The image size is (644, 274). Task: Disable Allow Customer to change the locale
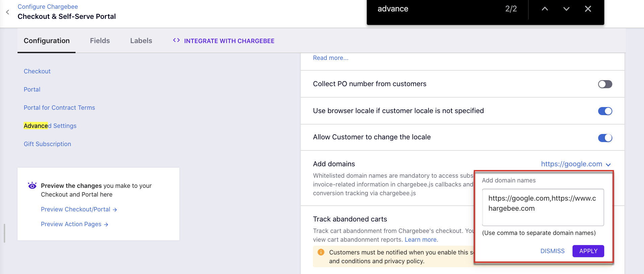pyautogui.click(x=605, y=138)
